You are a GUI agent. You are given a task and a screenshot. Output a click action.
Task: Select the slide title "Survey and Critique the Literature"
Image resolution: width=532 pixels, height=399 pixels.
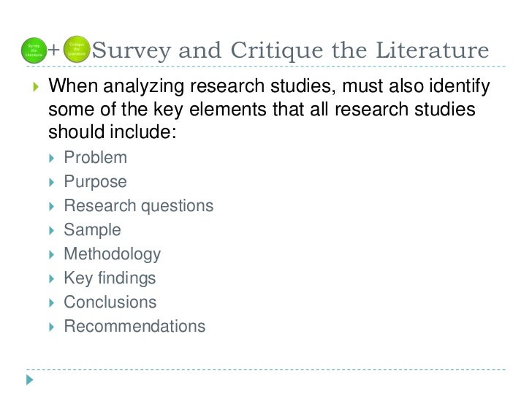[291, 50]
